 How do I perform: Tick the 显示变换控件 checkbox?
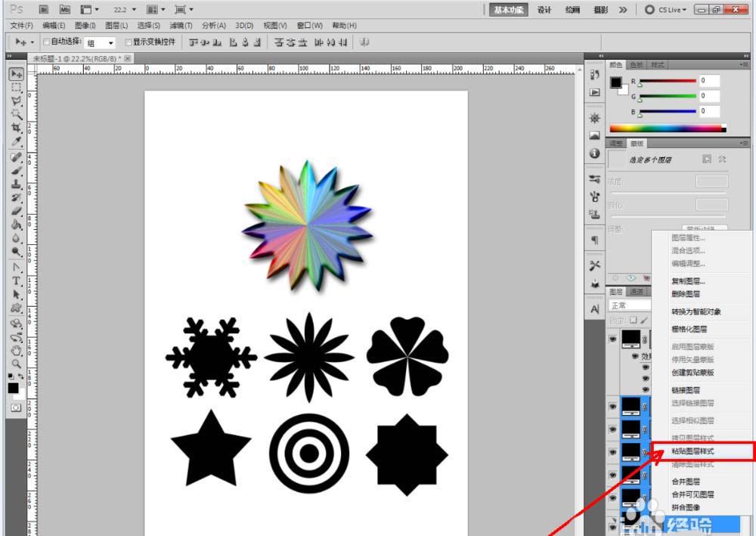(x=129, y=42)
